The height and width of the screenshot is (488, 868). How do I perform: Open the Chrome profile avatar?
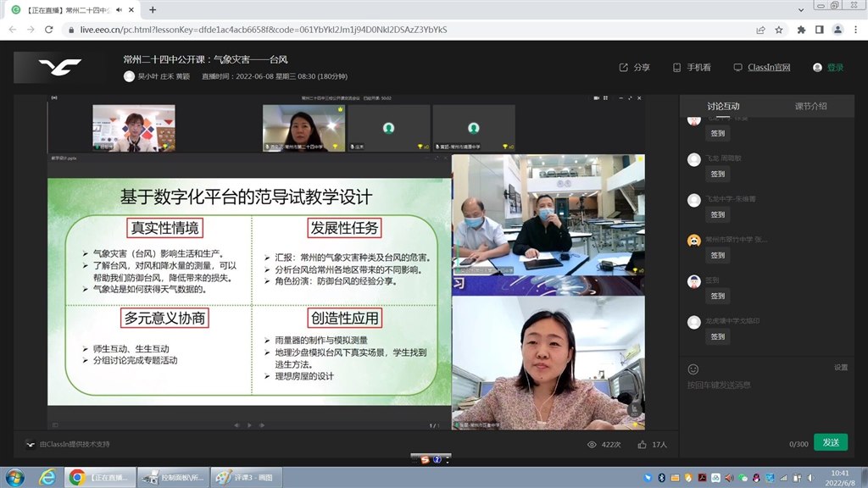click(x=837, y=30)
